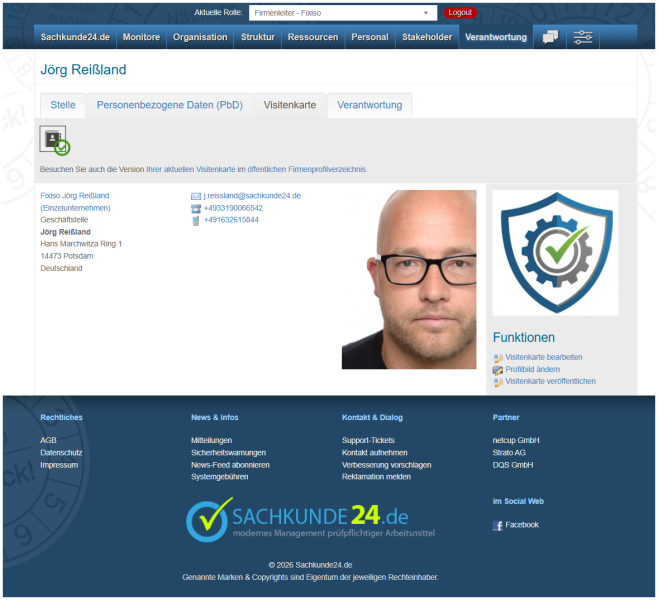Open the Datenschutz link in the footer

point(61,453)
